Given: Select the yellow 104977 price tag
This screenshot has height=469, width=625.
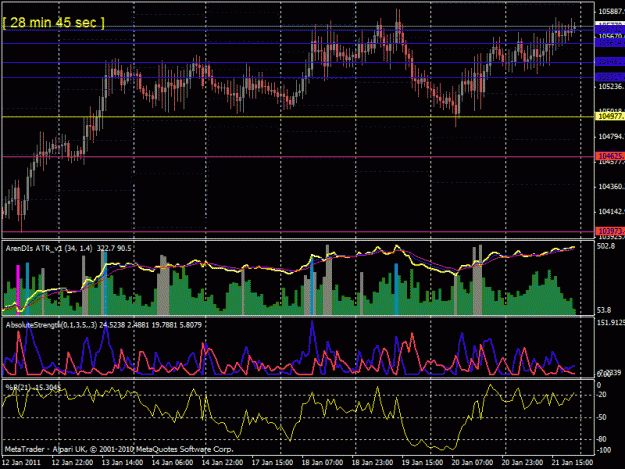Looking at the screenshot, I should 610,116.
